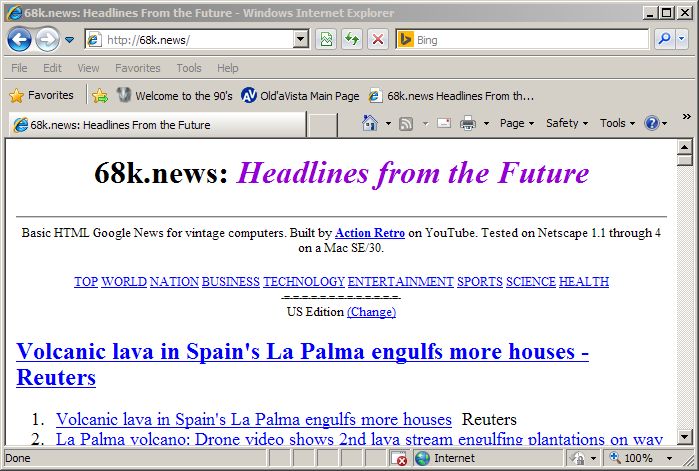
Task: Click the address bar showing http://68k.news/
Action: pyautogui.click(x=189, y=40)
